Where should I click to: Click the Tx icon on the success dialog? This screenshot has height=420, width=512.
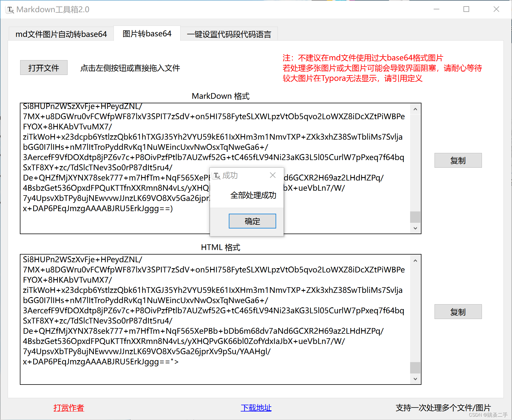217,175
